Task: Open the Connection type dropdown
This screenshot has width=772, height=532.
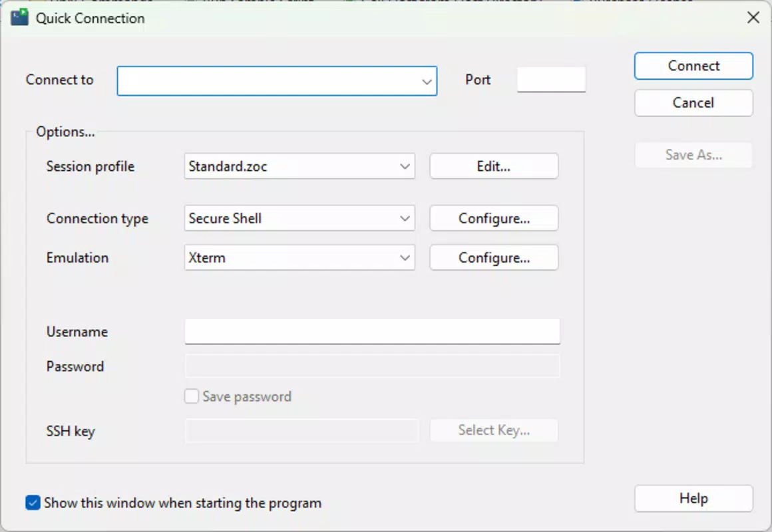Action: [x=299, y=218]
